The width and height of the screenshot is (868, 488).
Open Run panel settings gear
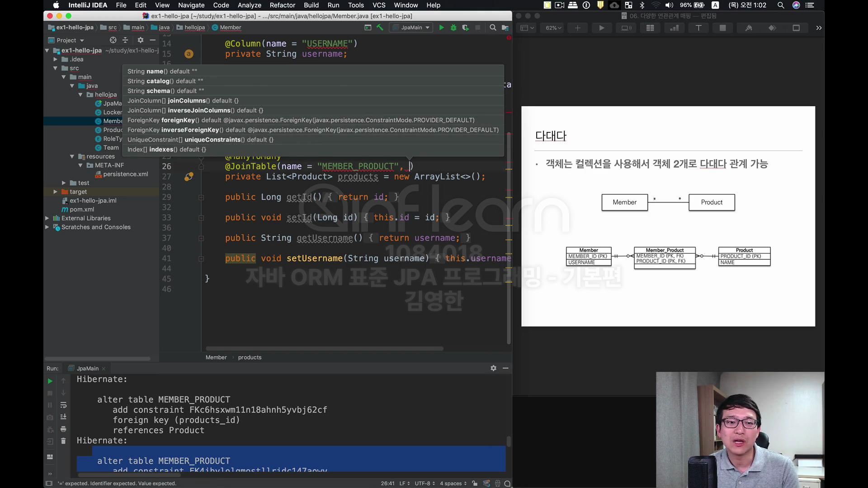click(x=493, y=368)
